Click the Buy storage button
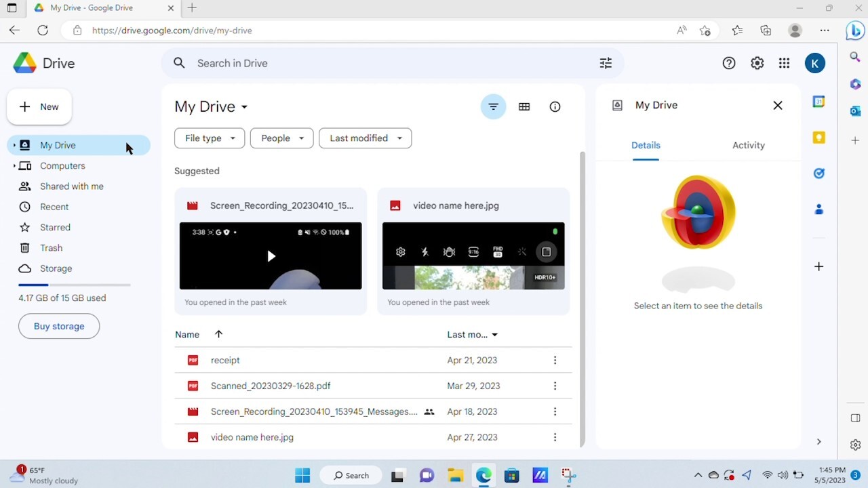 (58, 326)
